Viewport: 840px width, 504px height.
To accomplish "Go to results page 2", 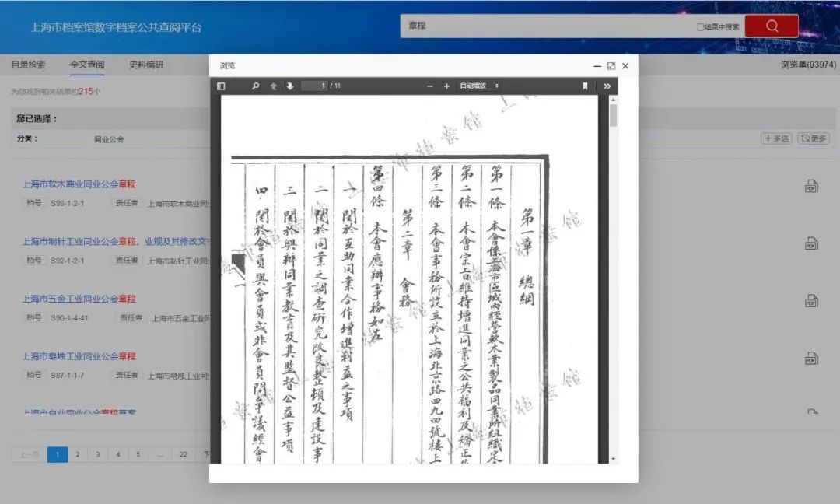I will pyautogui.click(x=77, y=455).
